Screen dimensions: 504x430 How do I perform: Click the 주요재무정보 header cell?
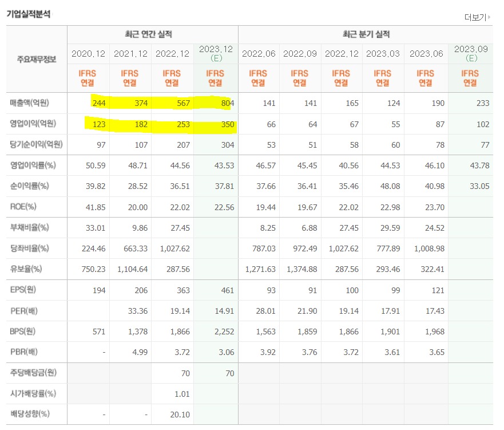pos(37,59)
